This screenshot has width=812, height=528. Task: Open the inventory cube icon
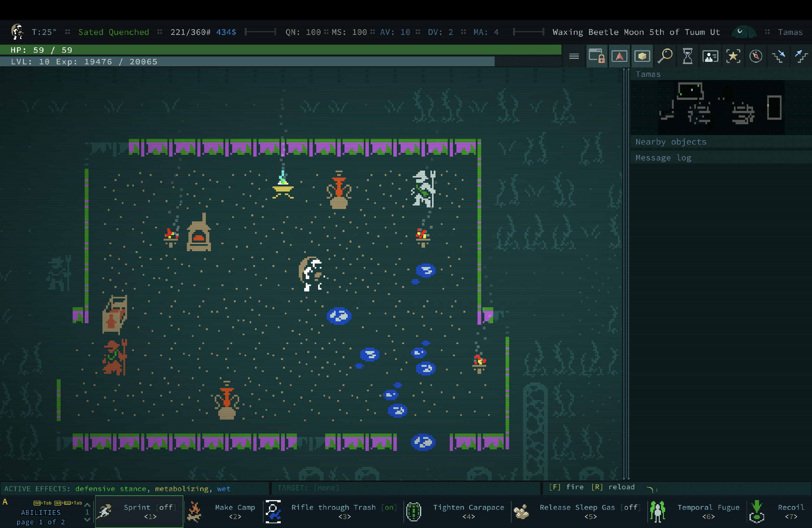tap(642, 56)
